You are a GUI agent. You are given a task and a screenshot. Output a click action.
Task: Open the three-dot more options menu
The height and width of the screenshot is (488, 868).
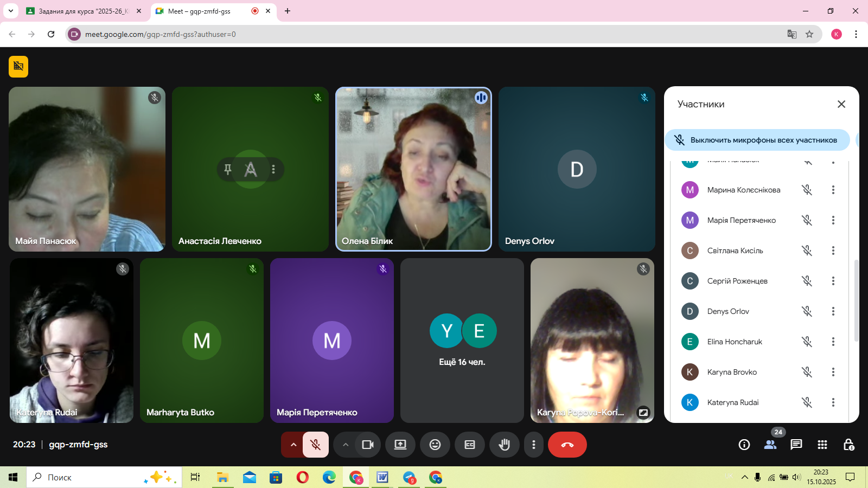tap(534, 445)
